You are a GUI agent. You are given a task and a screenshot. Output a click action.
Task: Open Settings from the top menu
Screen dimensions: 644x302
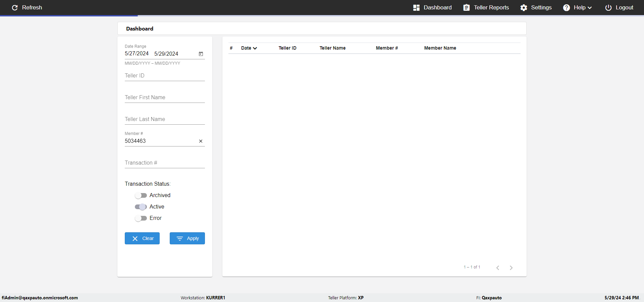click(536, 7)
